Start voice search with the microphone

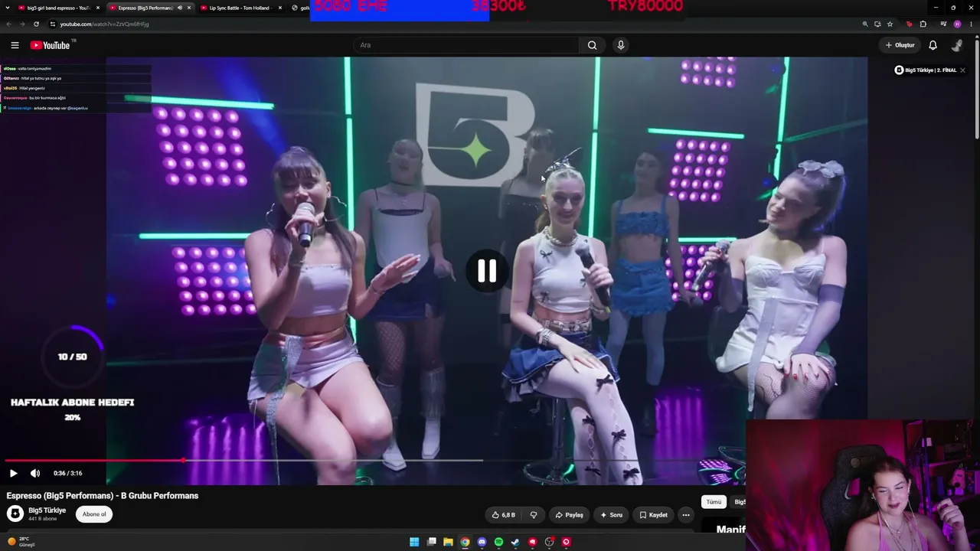(621, 45)
